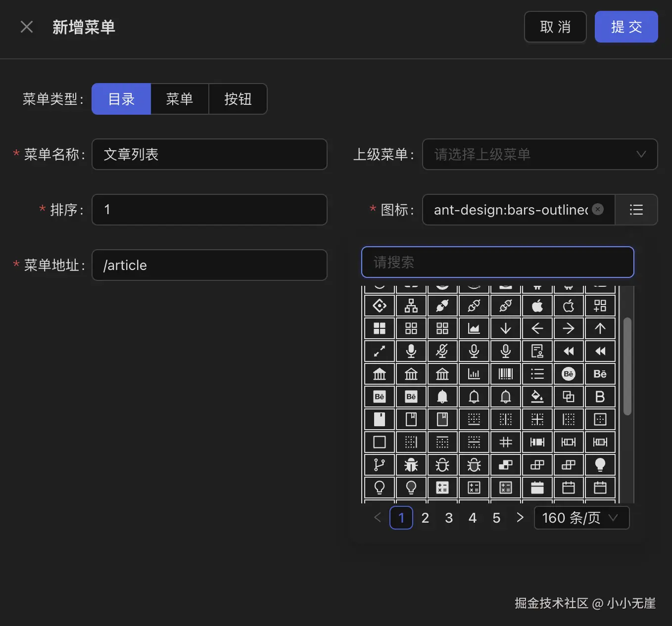Image resolution: width=672 pixels, height=626 pixels.
Task: Click the icon list scrollbar thumb
Action: point(627,366)
